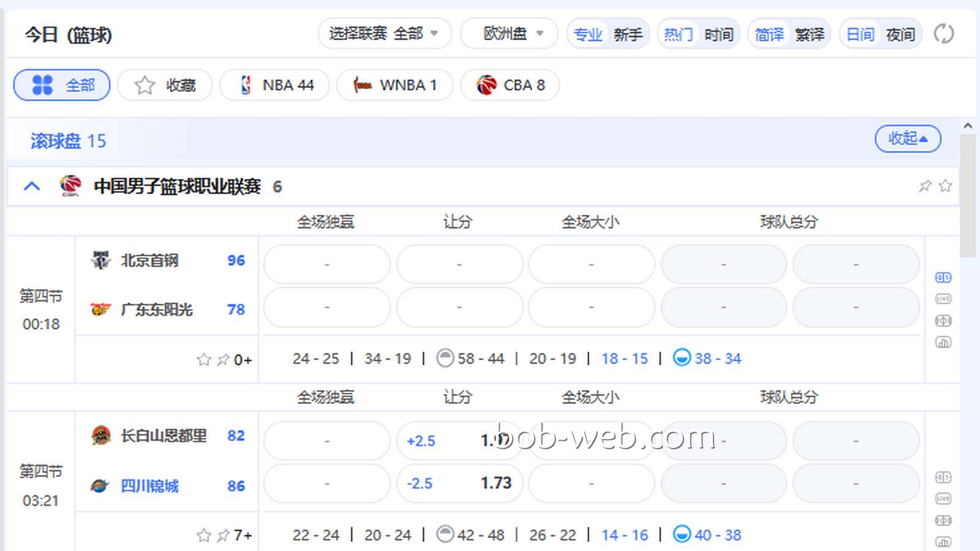Switch sorting to 时间
Image resolution: width=980 pixels, height=551 pixels.
pos(719,34)
